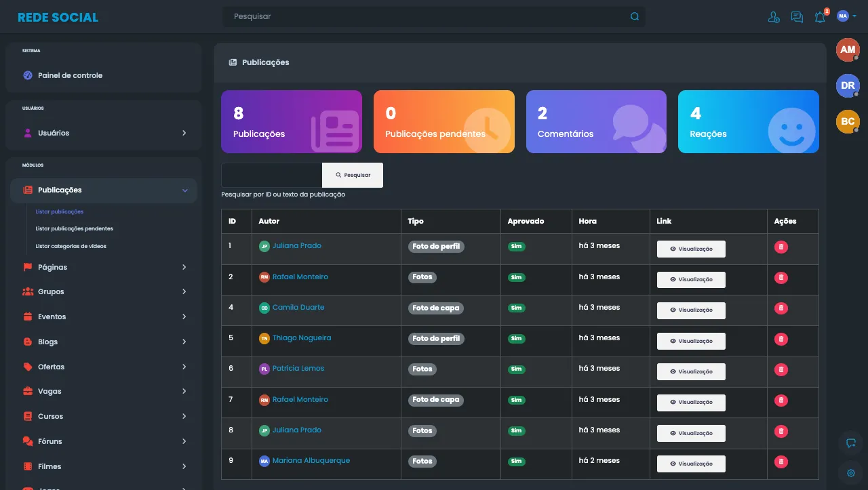Click the REDE SOCIAL logo
Screen dimensions: 868x490
58,17
